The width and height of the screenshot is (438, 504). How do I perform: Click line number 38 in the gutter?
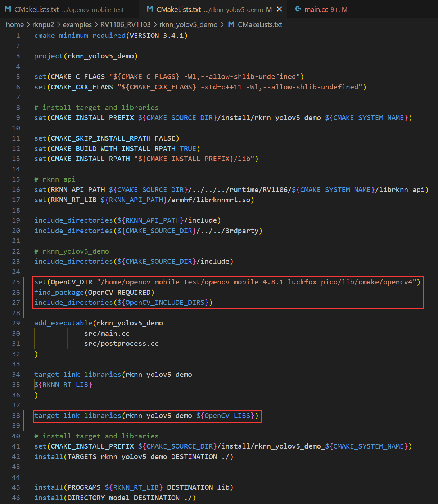[16, 416]
